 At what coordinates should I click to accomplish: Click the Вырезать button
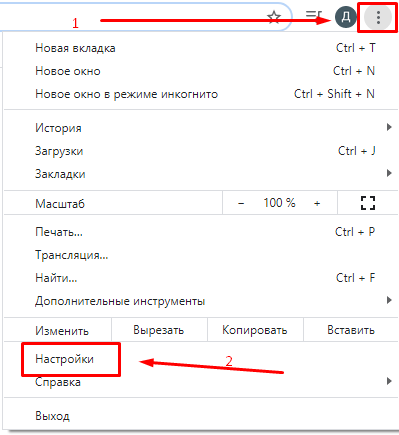[159, 330]
